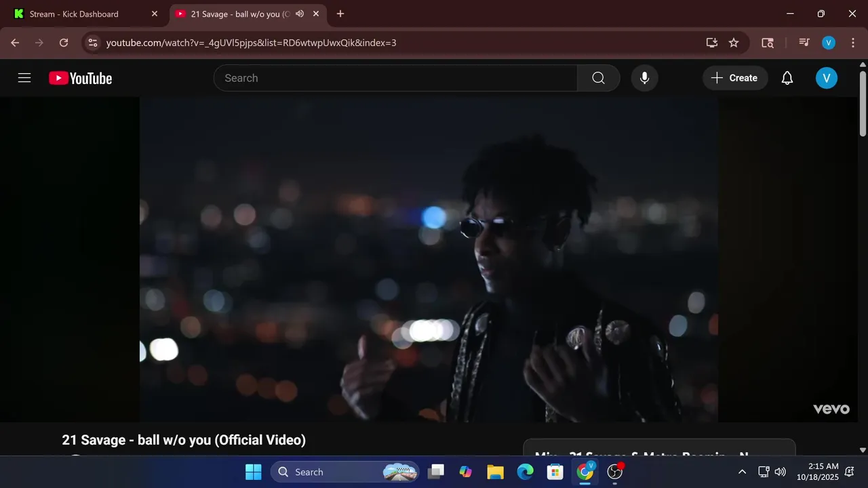Bookmark this page with the star
The height and width of the screenshot is (488, 868).
point(734,43)
